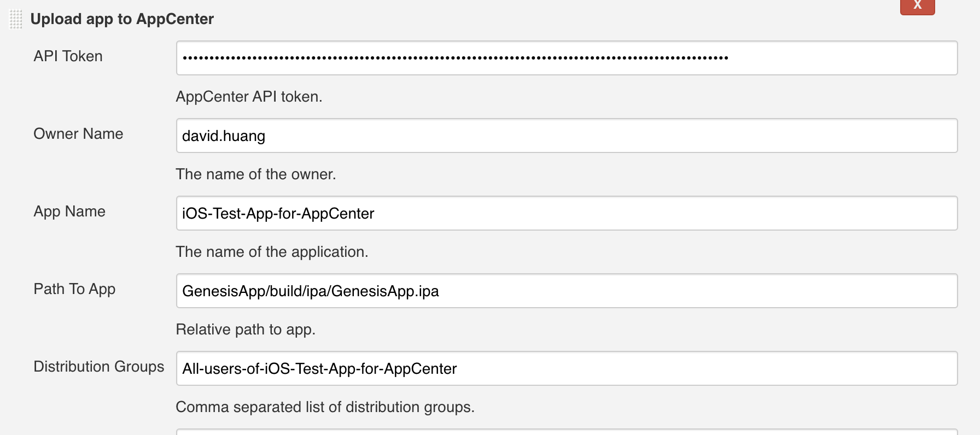
Task: Click the partially visible field below Distribution Groups
Action: point(566,432)
